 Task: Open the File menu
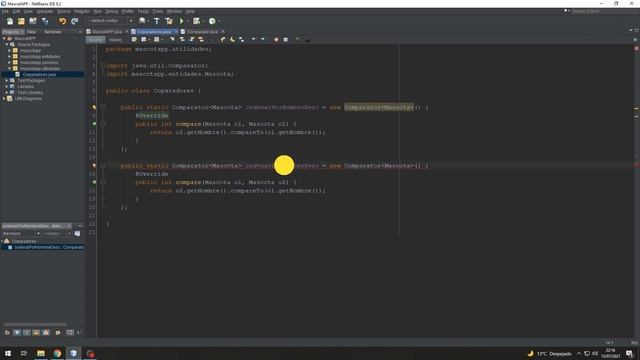pyautogui.click(x=5, y=11)
